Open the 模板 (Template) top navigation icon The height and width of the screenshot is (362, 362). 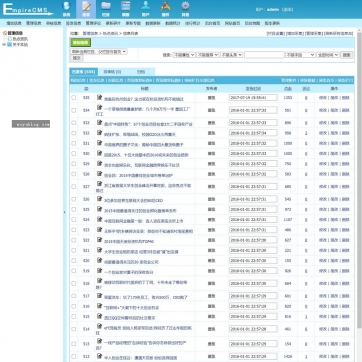pos(126,9)
